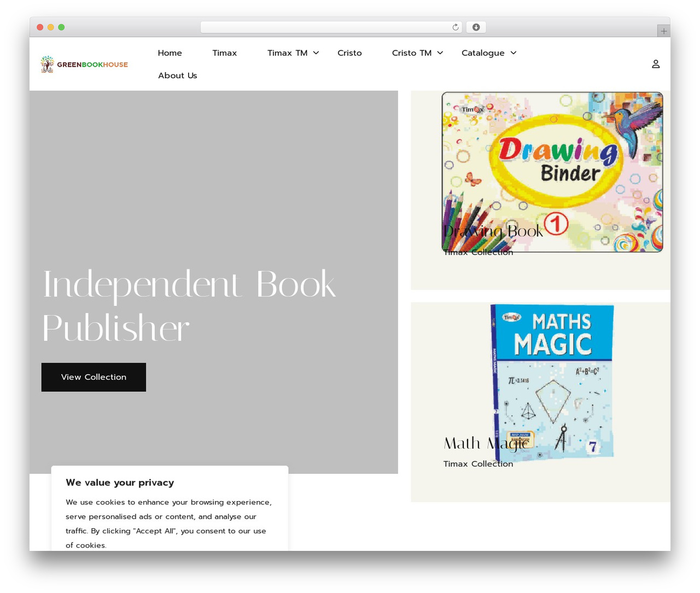This screenshot has height=593, width=700.
Task: Click the Independent Book Publisher heading
Action: pos(189,306)
